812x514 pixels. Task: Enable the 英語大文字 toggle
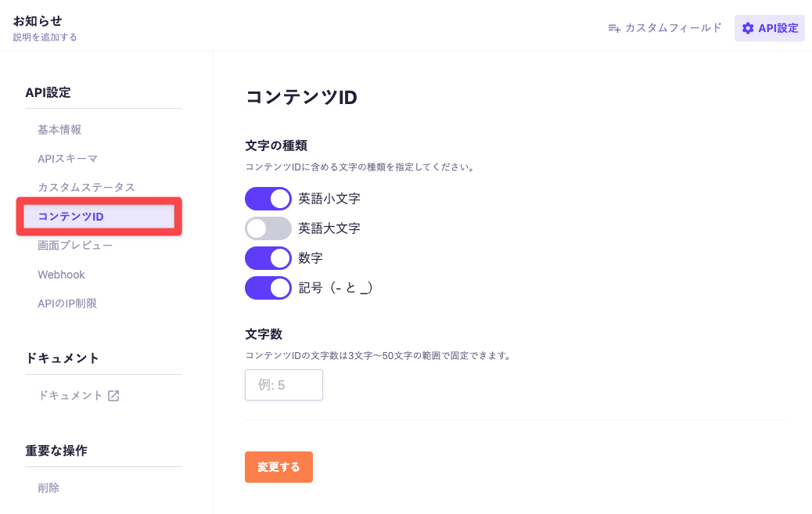tap(268, 228)
